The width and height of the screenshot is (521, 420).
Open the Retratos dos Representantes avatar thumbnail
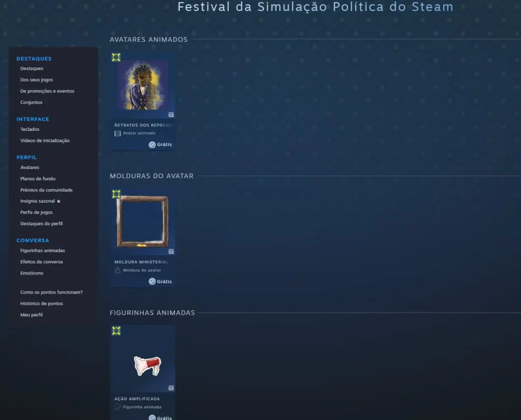142,85
